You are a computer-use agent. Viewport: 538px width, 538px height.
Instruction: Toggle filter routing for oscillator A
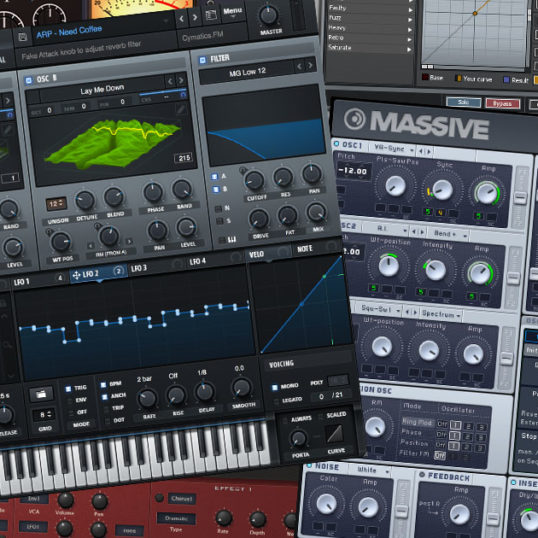214,176
